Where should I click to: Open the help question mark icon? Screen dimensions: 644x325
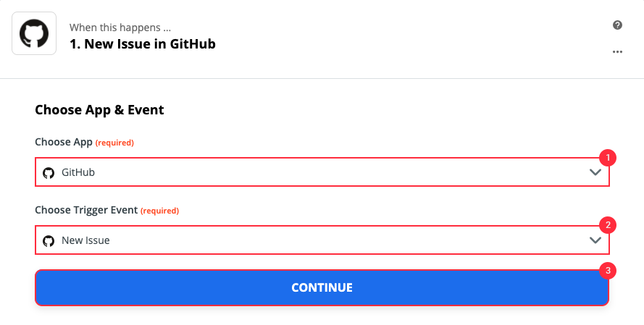617,25
